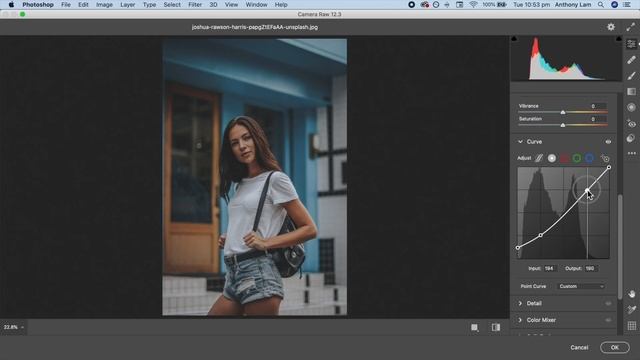This screenshot has width=640, height=360.
Task: Open the Window menu
Action: click(256, 5)
